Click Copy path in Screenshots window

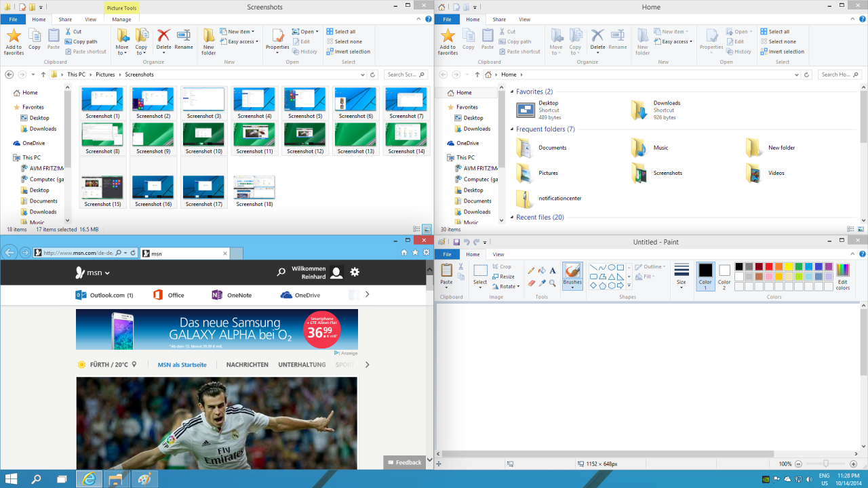pos(81,41)
